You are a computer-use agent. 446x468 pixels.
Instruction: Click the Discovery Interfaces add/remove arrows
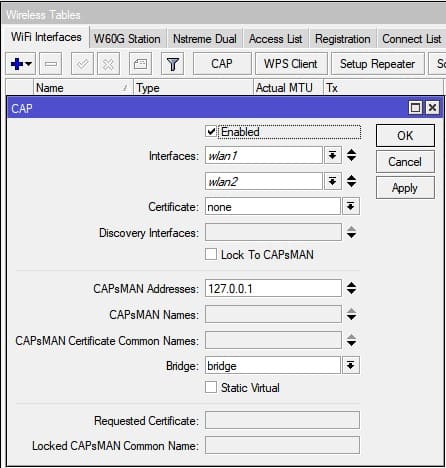pyautogui.click(x=352, y=232)
